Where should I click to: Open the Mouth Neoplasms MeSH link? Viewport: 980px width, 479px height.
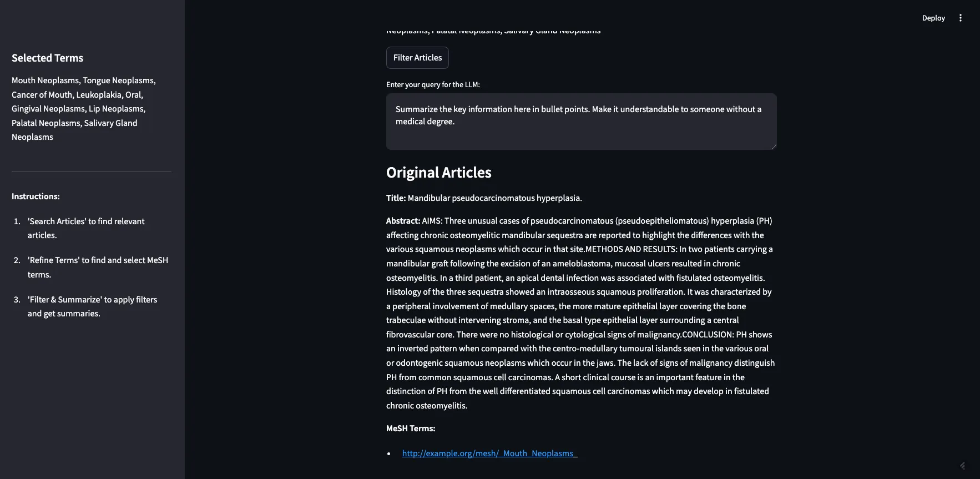coord(489,453)
